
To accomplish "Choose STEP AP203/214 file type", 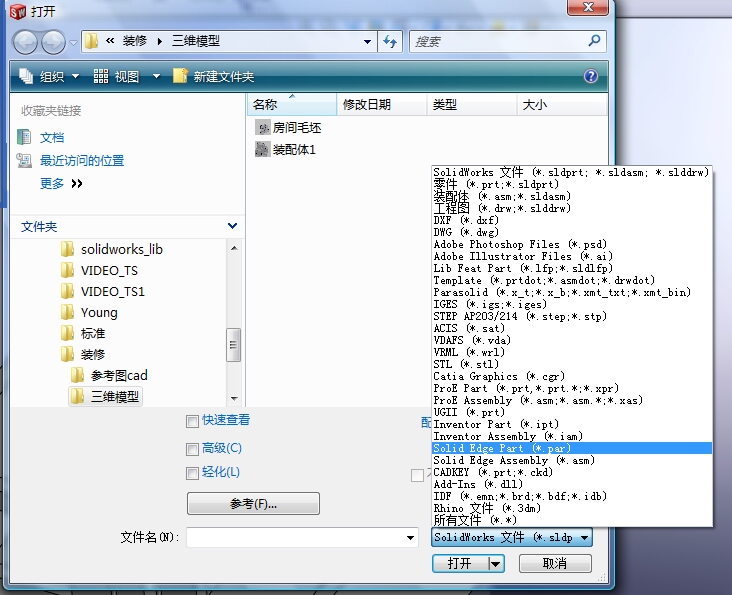I will pos(572,316).
